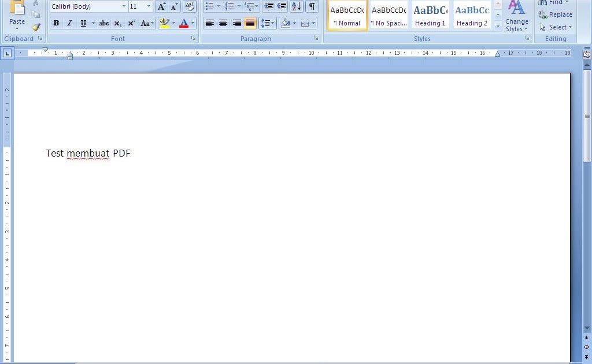Toggle ruler visibility button above scrollbar

[x=587, y=54]
